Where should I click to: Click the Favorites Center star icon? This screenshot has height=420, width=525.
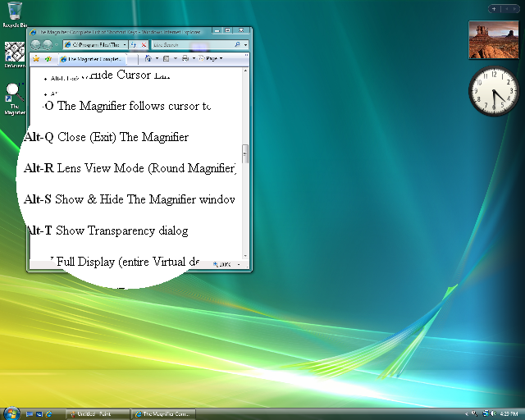click(36, 59)
